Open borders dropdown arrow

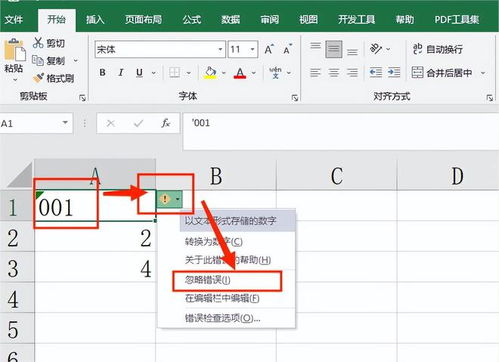click(x=189, y=73)
